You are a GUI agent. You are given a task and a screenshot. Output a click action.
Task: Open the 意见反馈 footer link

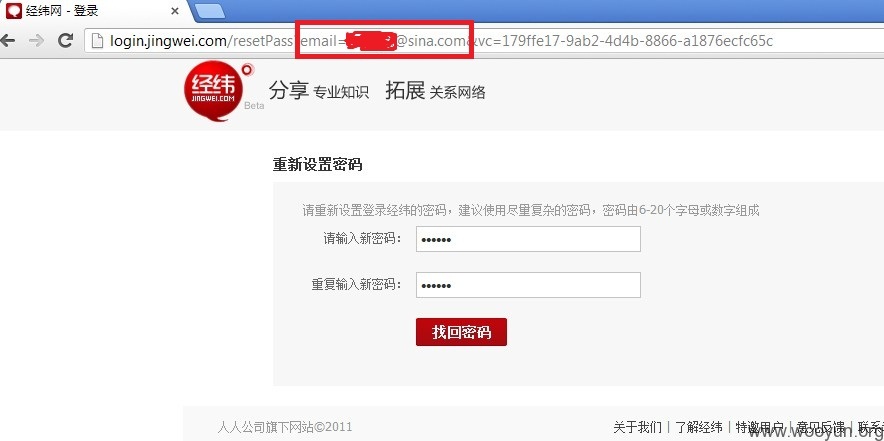point(820,427)
